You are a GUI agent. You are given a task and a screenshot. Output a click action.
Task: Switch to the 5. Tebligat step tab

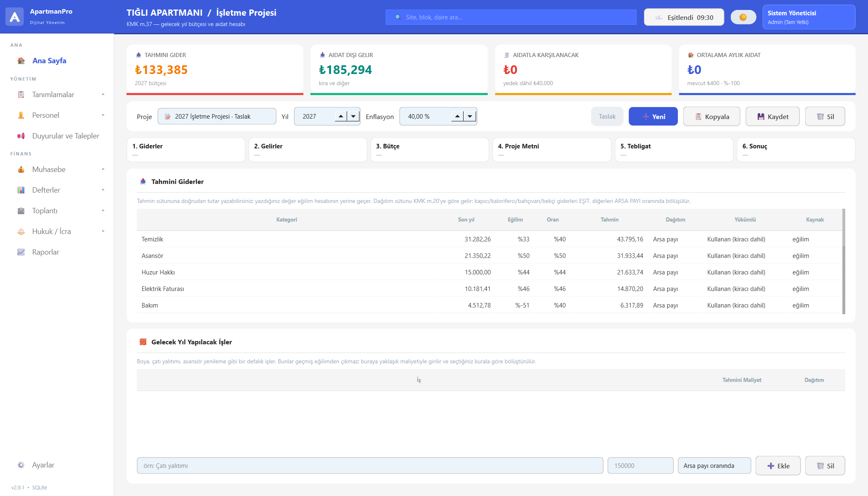click(x=674, y=150)
